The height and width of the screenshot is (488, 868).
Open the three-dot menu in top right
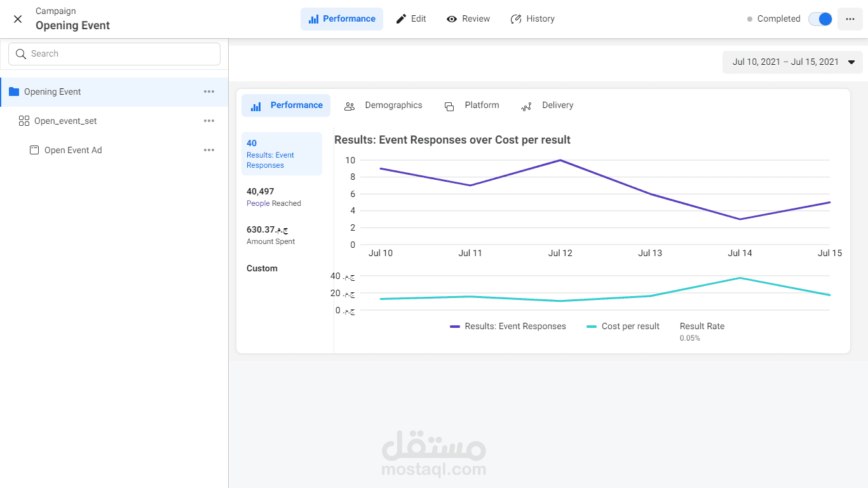(x=850, y=19)
